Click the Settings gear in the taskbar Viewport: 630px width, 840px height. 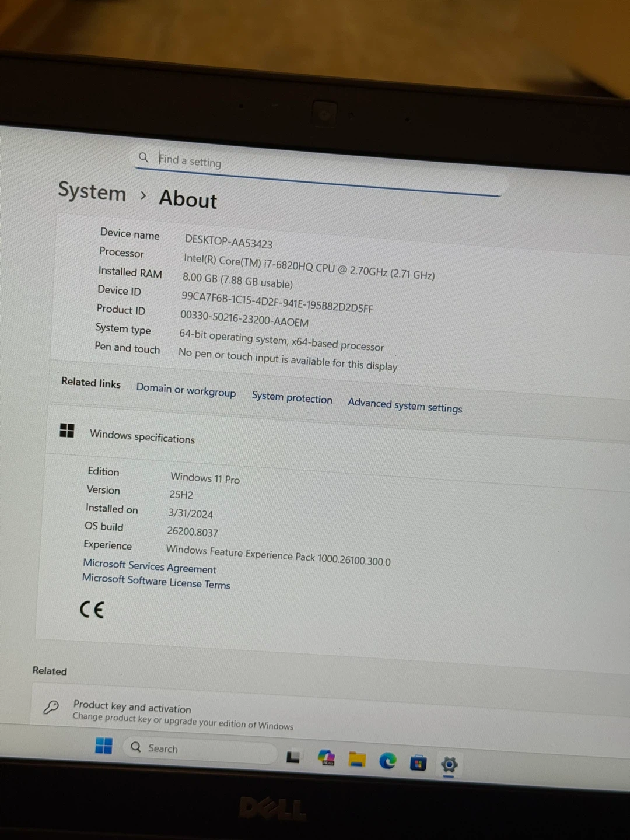[x=449, y=764]
